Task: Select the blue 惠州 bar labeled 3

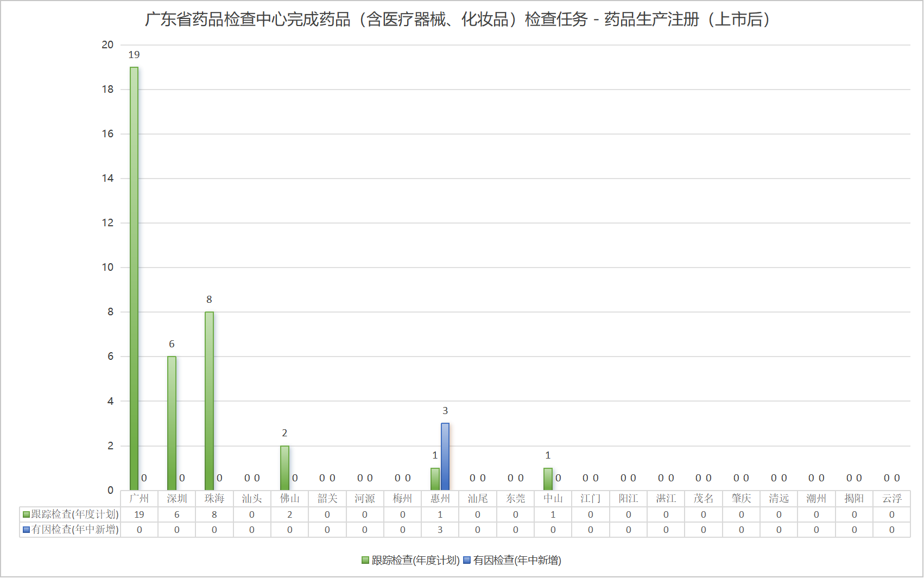Action: click(445, 456)
